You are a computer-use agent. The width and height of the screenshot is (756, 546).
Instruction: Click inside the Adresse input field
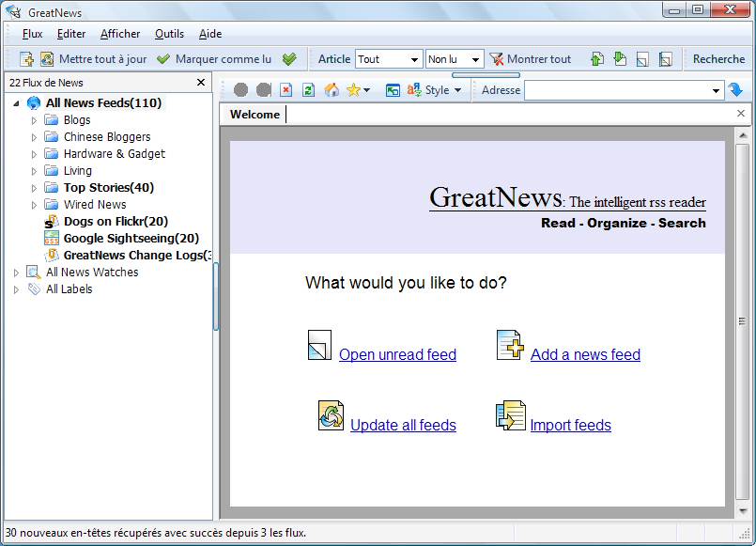coord(616,90)
